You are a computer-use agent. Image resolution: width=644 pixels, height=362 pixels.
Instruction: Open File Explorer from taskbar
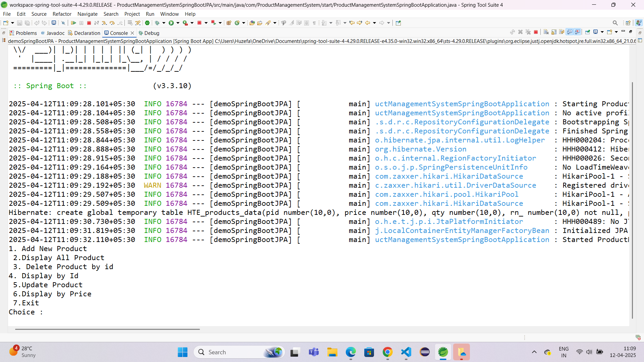click(332, 352)
